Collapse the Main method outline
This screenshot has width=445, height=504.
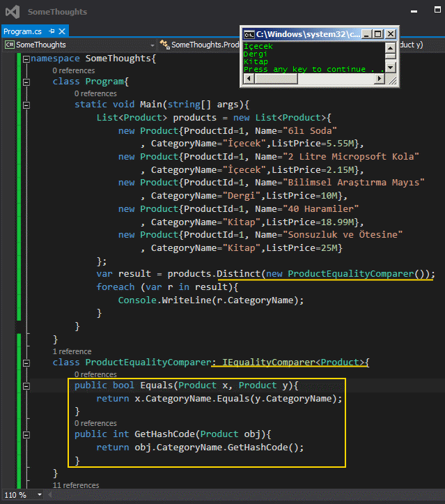[26, 105]
